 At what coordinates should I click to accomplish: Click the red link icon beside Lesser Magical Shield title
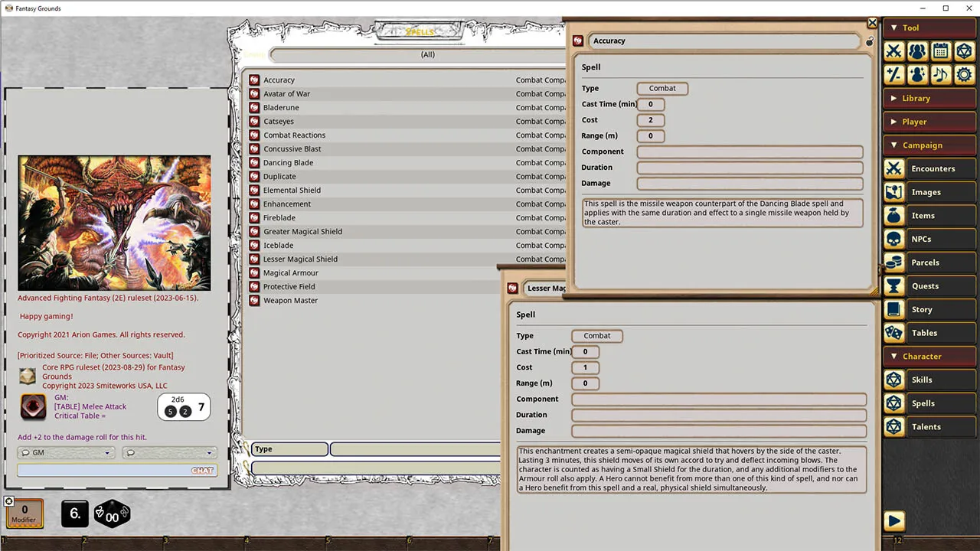(x=513, y=289)
